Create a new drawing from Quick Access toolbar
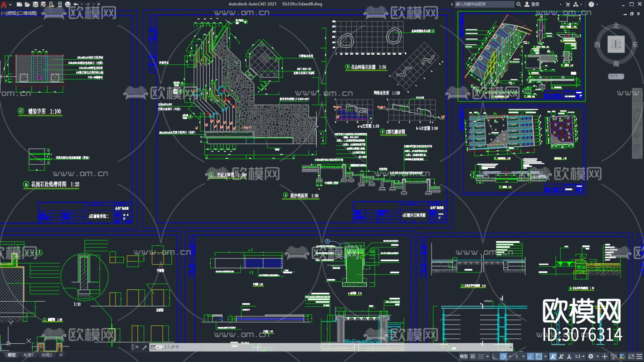 pos(19,4)
